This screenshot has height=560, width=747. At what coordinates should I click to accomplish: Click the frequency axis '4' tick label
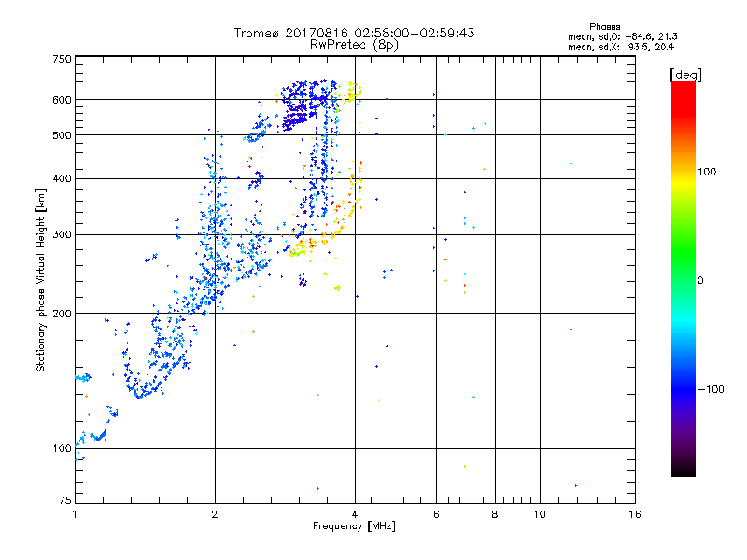click(355, 514)
